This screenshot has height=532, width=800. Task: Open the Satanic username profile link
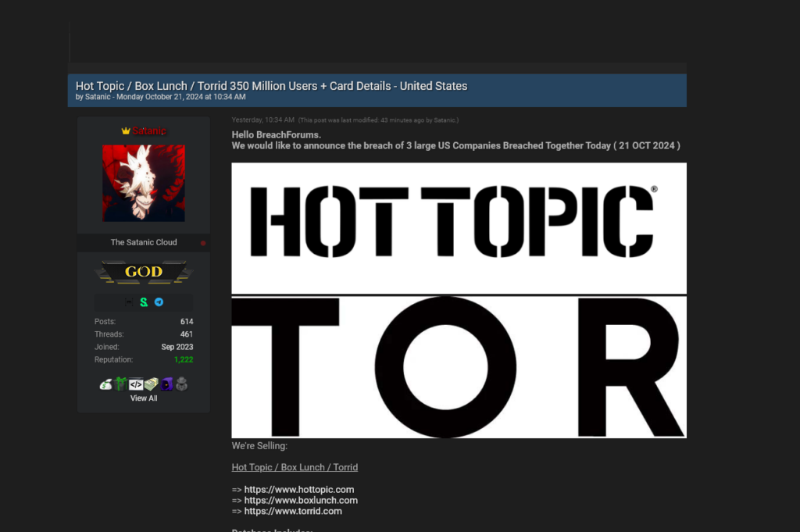pos(149,131)
